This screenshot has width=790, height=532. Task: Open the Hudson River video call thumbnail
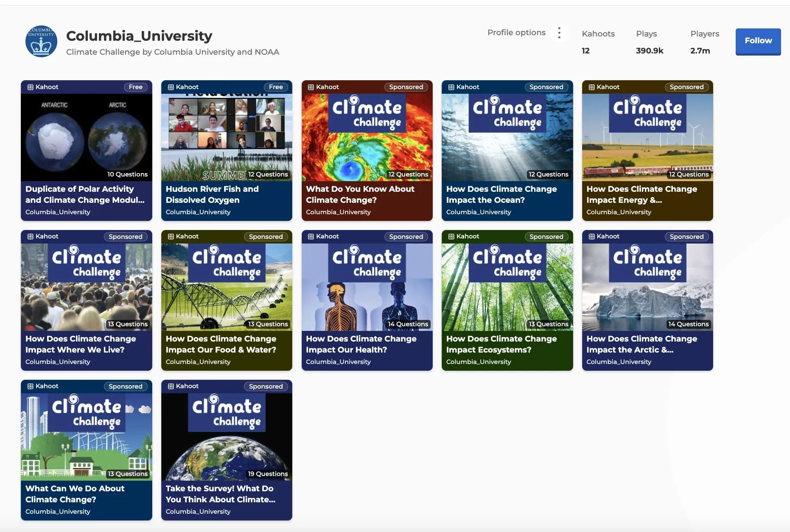tap(227, 137)
